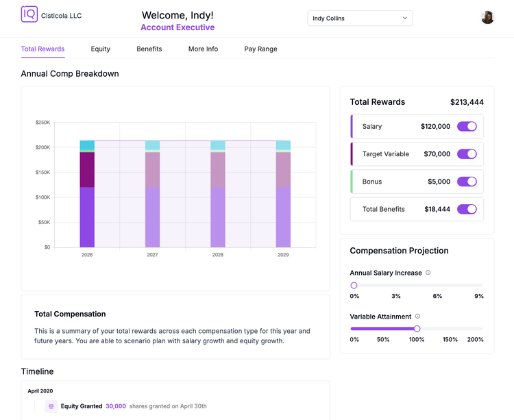Switch off the Total Benefits toggle

tap(467, 209)
